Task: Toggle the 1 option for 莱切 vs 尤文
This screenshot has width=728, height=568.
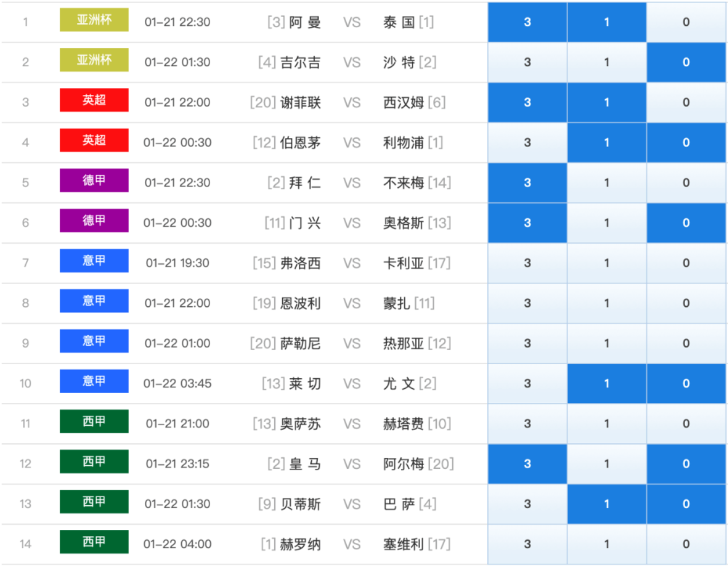Action: 607,384
